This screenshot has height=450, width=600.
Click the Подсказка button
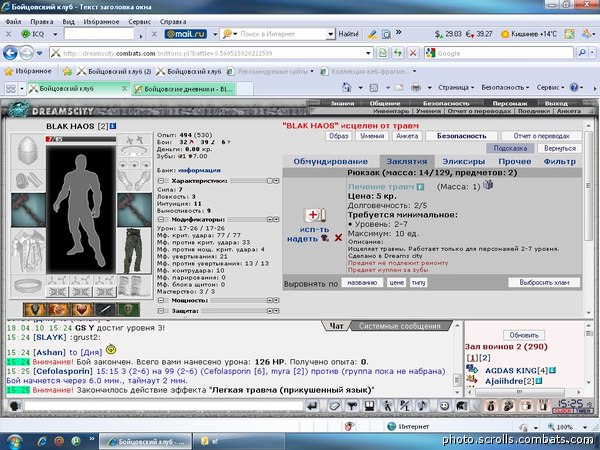point(510,148)
